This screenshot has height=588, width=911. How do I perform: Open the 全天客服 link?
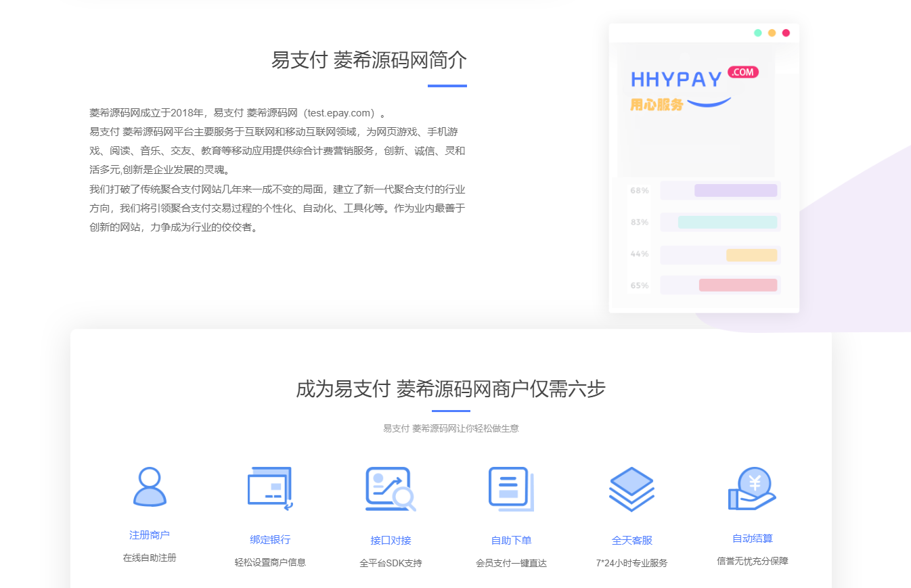(632, 540)
